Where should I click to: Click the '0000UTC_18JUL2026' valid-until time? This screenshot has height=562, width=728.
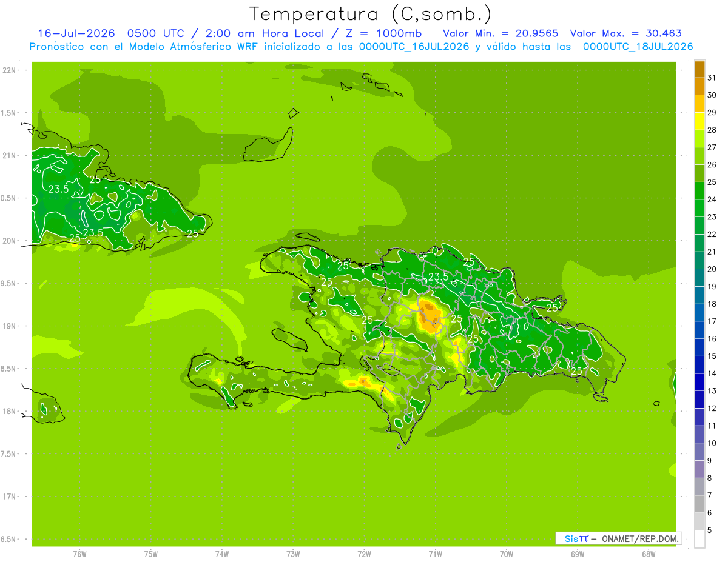[638, 47]
